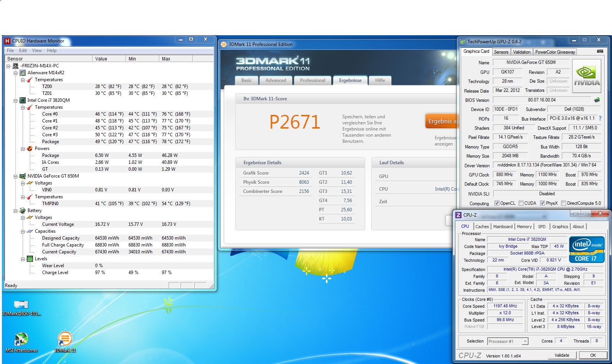
Task: Select the 3DMark@850-105 desktop file icon
Action: pos(21,305)
